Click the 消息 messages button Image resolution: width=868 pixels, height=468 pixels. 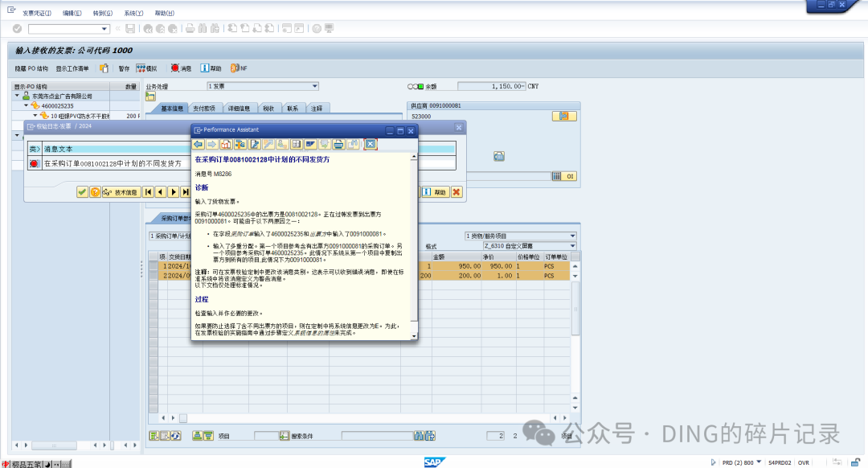(181, 68)
